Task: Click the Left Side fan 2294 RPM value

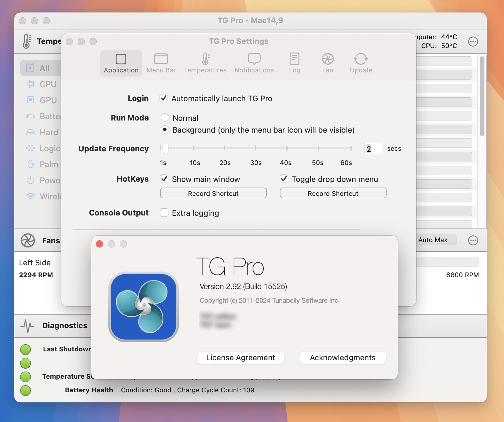Action: click(36, 275)
